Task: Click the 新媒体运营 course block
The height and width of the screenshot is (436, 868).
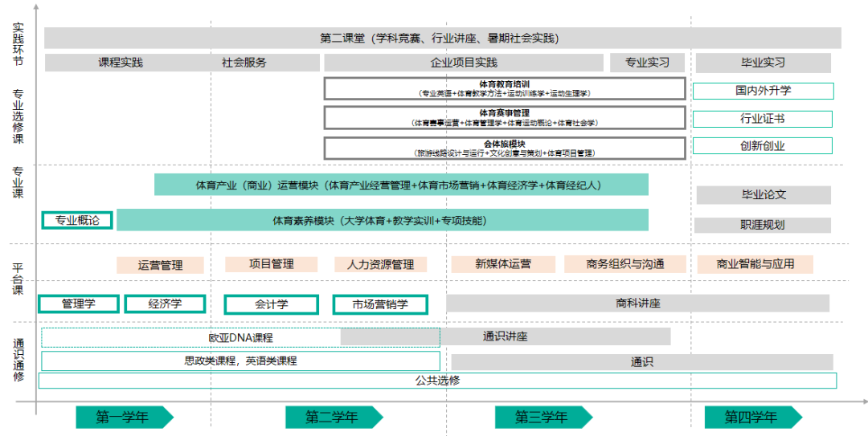Action: (x=503, y=264)
